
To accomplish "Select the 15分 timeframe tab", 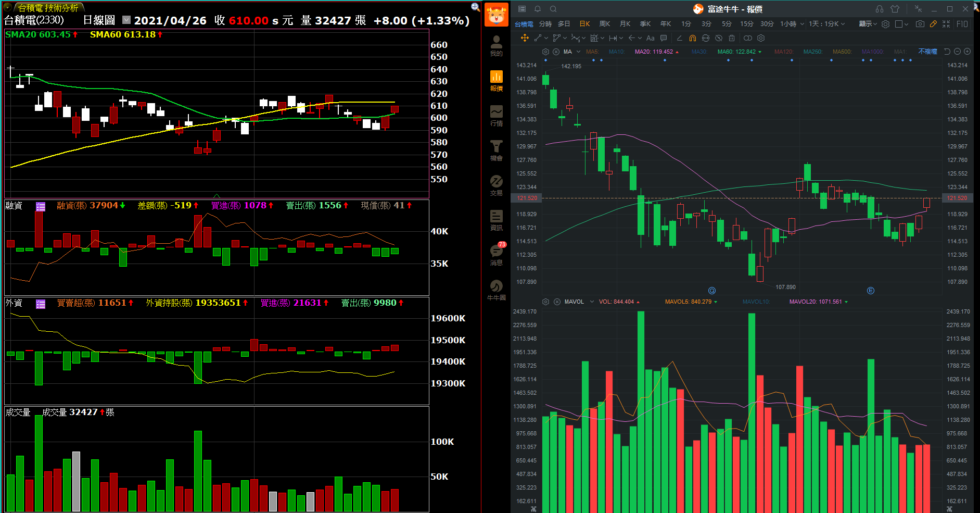I will (746, 24).
